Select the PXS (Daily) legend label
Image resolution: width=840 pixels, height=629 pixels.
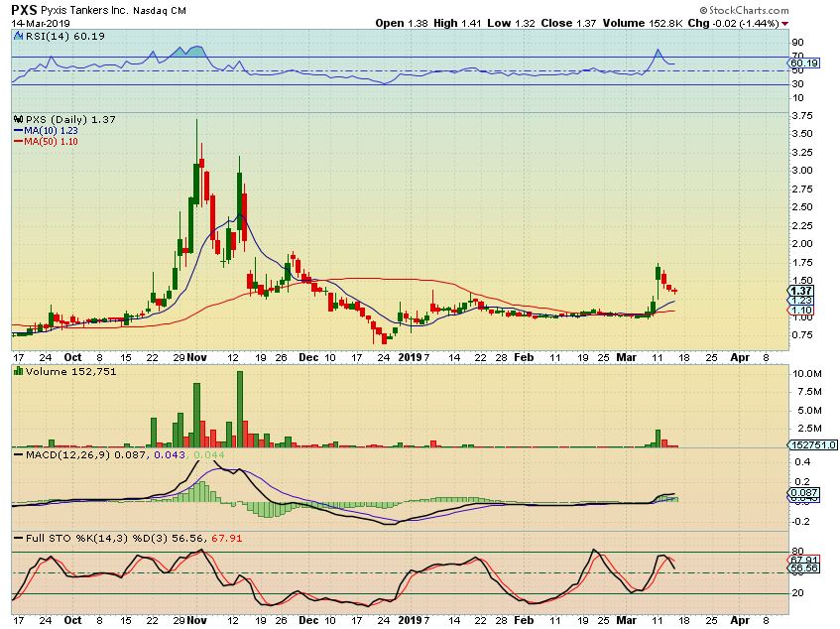tap(55, 119)
